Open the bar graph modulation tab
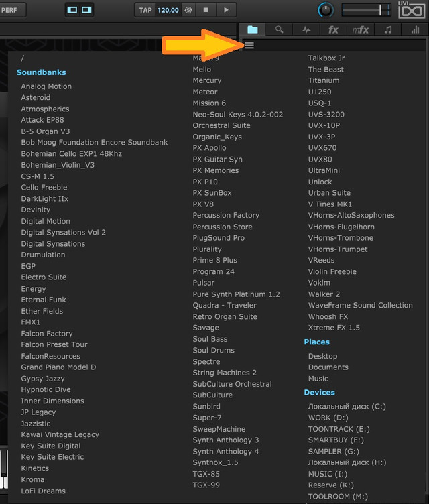This screenshot has width=429, height=504. [415, 29]
